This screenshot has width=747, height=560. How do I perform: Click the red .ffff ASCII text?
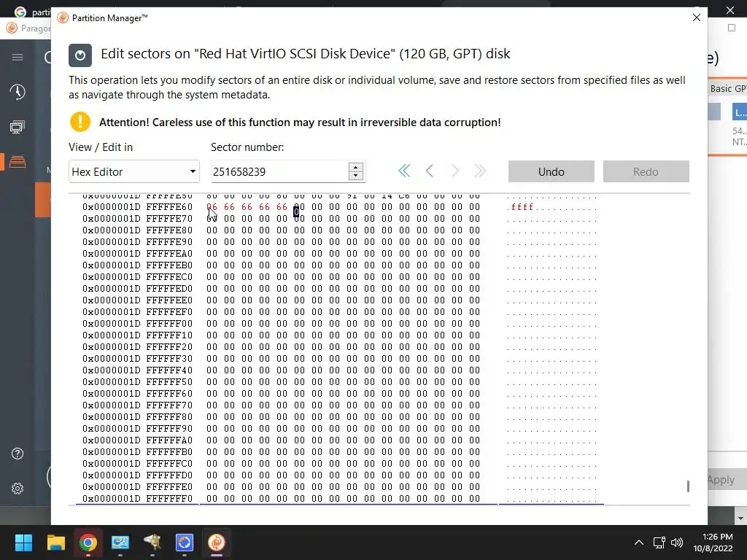[x=520, y=207]
